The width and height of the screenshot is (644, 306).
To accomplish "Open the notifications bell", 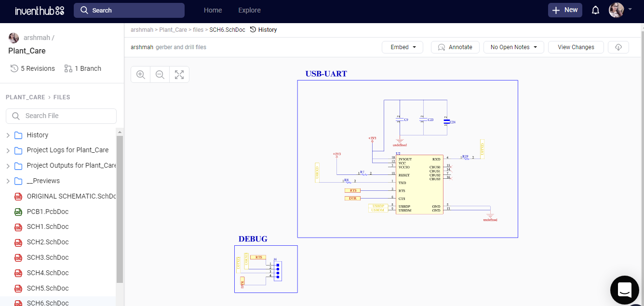I will click(x=595, y=10).
